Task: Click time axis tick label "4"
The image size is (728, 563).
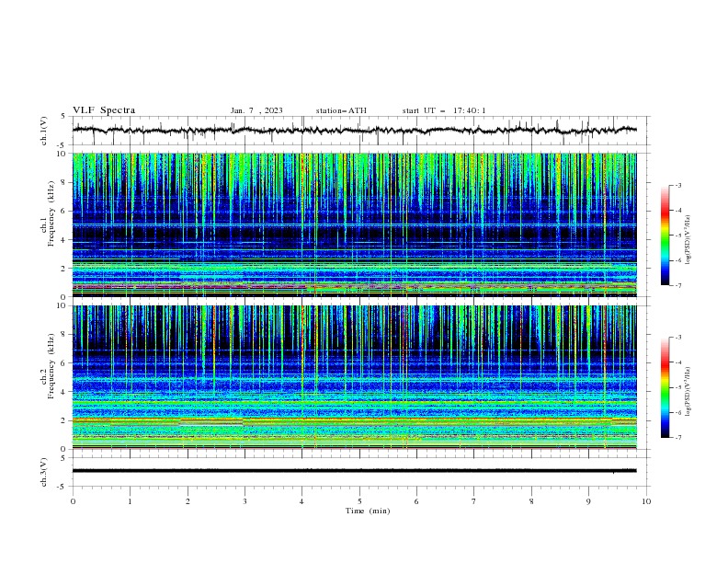Action: (302, 501)
